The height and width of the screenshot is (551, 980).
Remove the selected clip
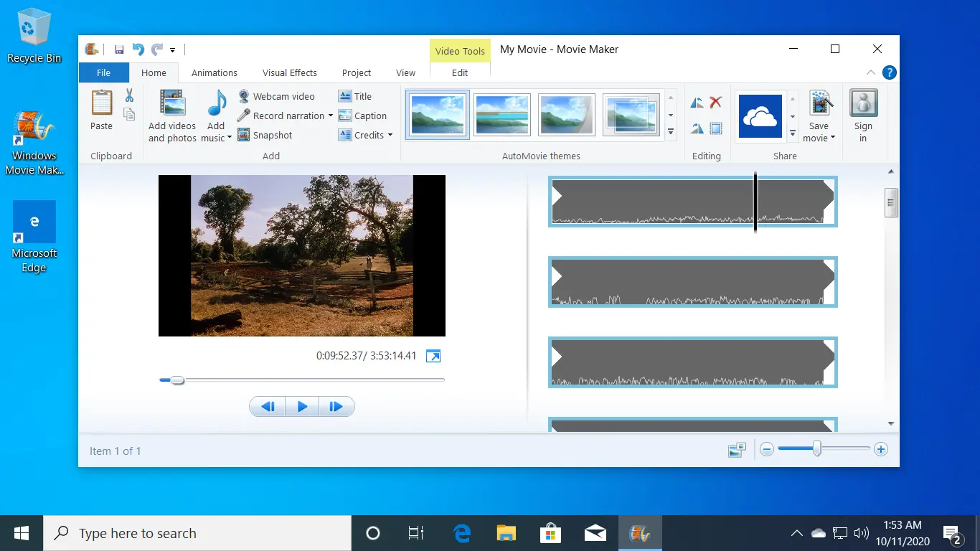click(715, 102)
